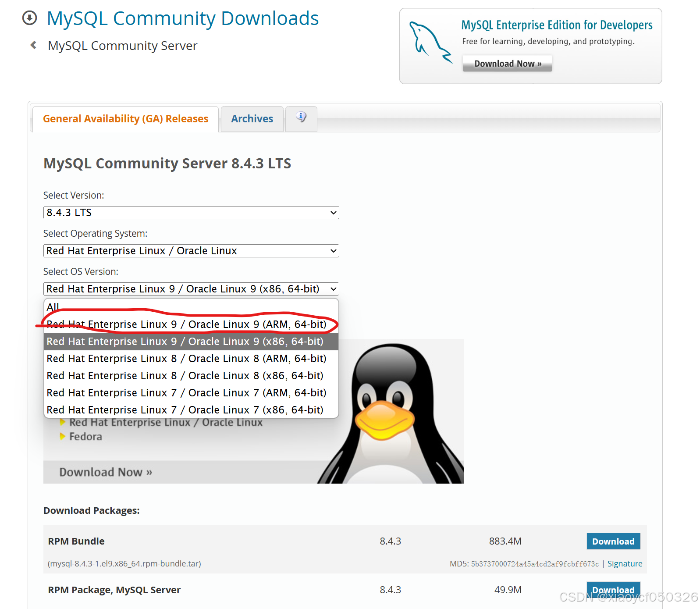Click the RPM Package, MySQL Server row name
The height and width of the screenshot is (609, 700).
coord(114,590)
